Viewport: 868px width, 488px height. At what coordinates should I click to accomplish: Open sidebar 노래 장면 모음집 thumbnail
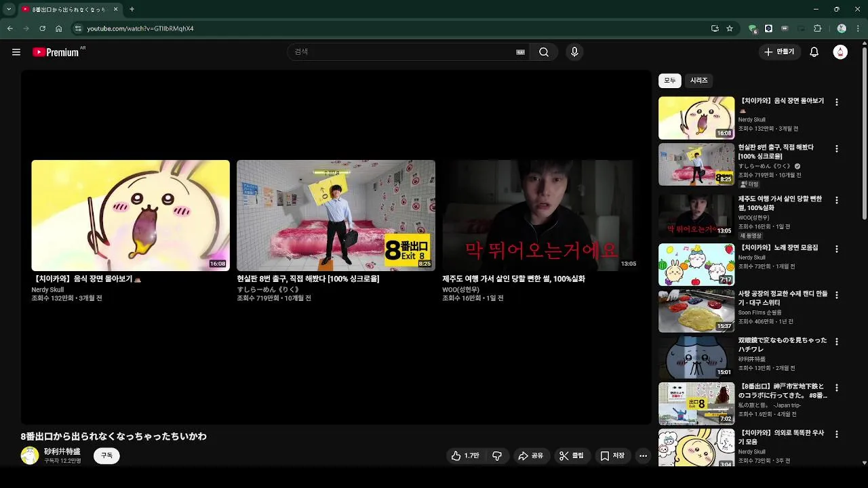point(696,265)
